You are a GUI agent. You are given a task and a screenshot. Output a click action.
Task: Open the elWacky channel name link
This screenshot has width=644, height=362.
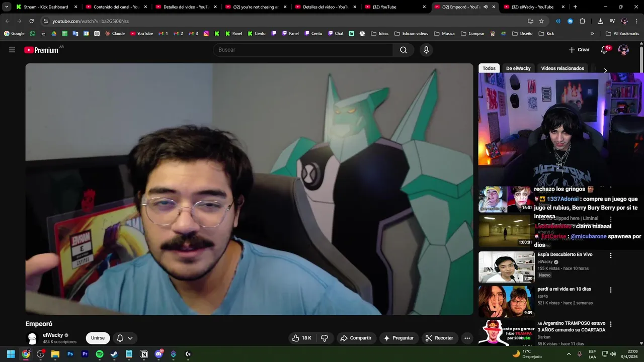click(53, 335)
